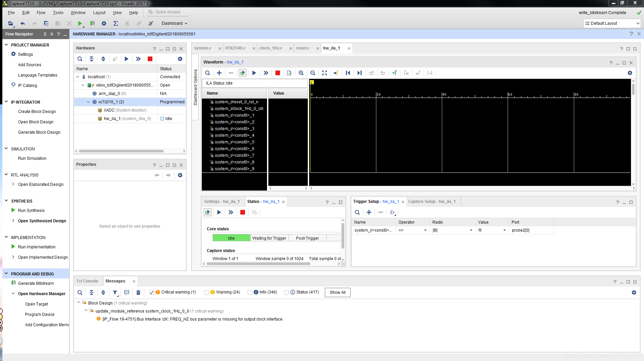Enable the Warning (24) filter checkbox
644x361 pixels.
point(207,292)
